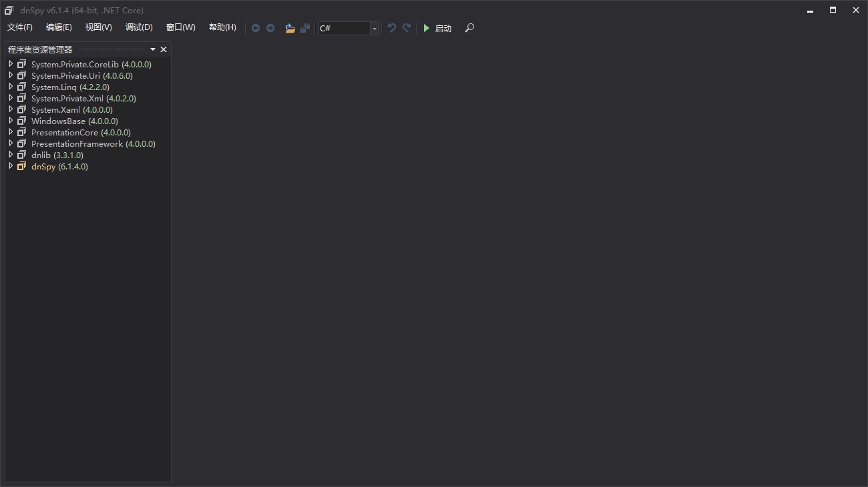Open the 程序集资源管理器 panel options dropdown arrow
This screenshot has height=487, width=868.
click(153, 49)
